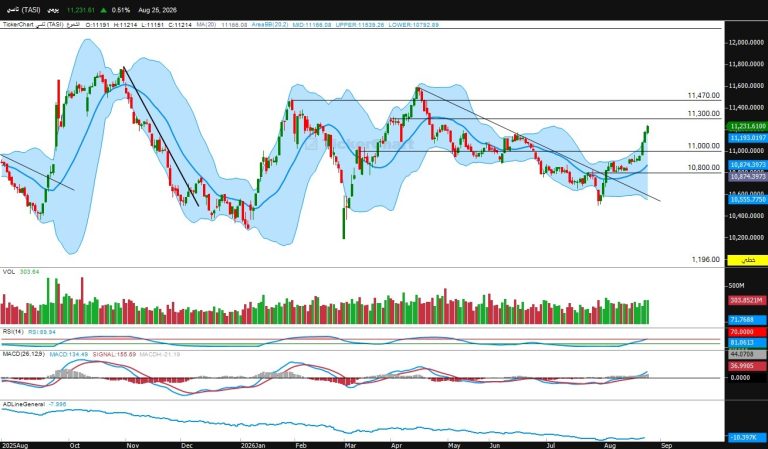Screen dimensions: 768x449
Task: Click the yellow Arabic scale-type button on price axis
Action: tap(747, 260)
